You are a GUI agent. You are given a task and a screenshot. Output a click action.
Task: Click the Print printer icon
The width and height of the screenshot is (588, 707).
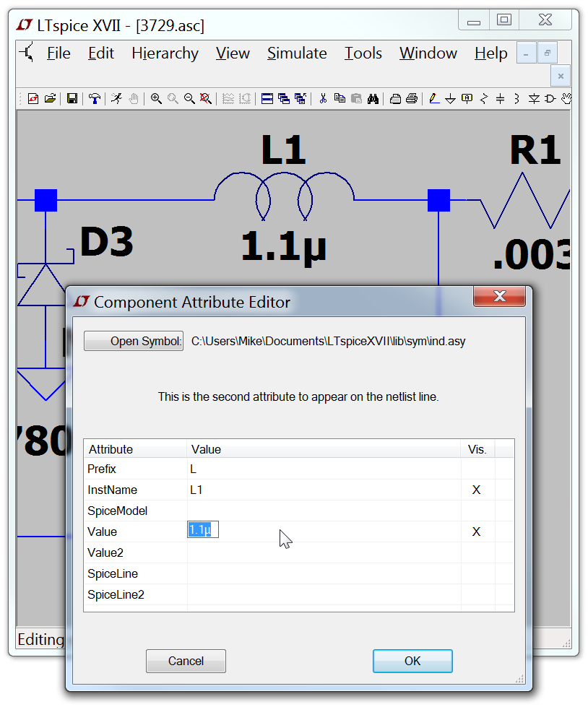pos(412,99)
